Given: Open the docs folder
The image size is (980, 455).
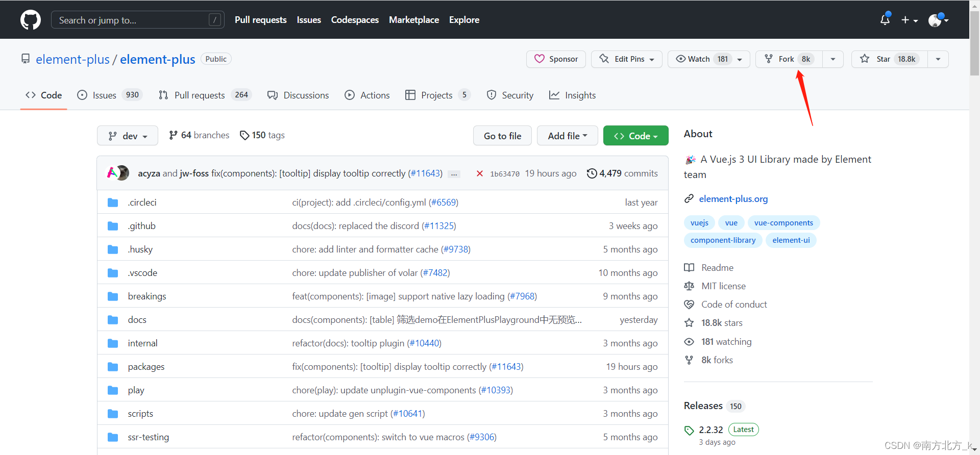Looking at the screenshot, I should click(137, 320).
